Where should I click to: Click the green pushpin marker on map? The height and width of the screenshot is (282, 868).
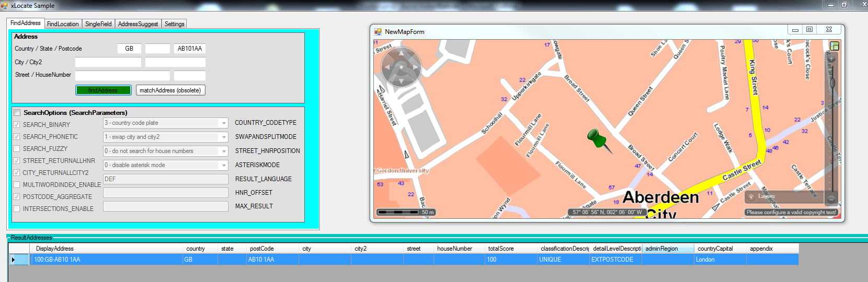point(597,139)
